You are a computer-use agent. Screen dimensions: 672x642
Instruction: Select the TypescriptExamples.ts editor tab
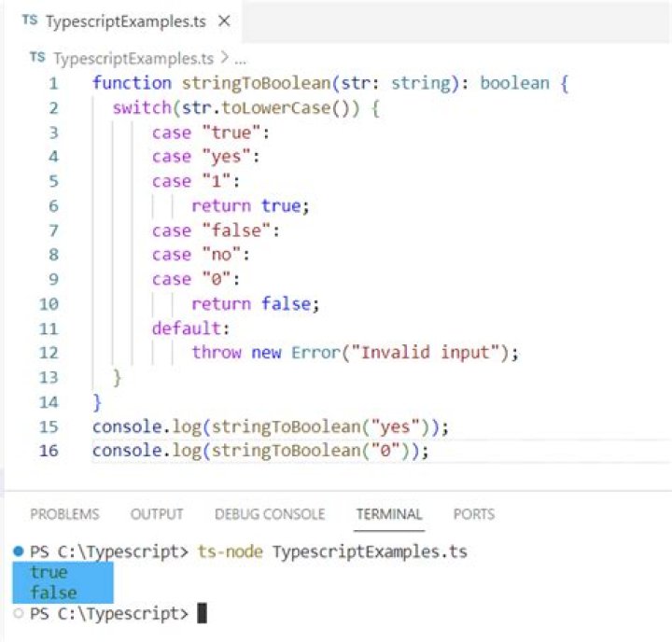123,21
